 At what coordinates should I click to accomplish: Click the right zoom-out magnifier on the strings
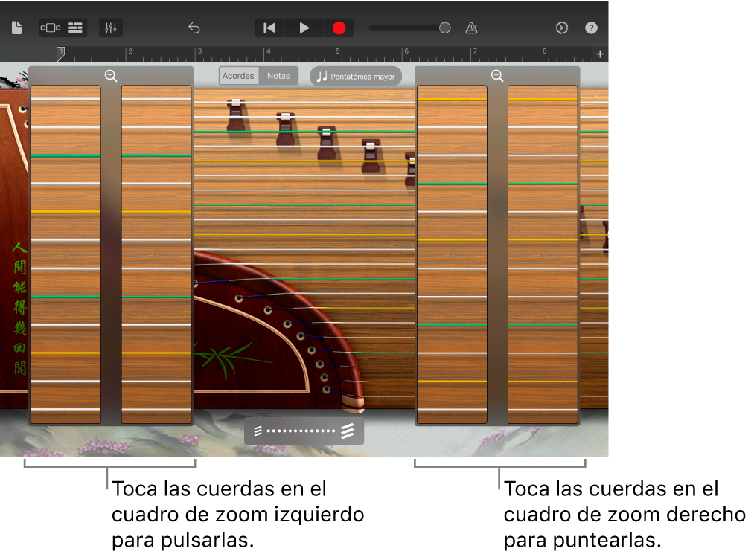tap(497, 75)
